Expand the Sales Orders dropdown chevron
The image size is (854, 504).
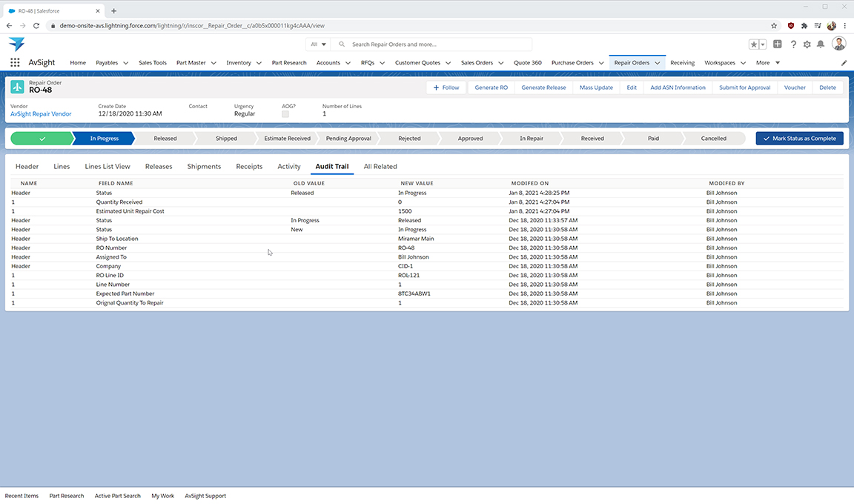click(500, 63)
